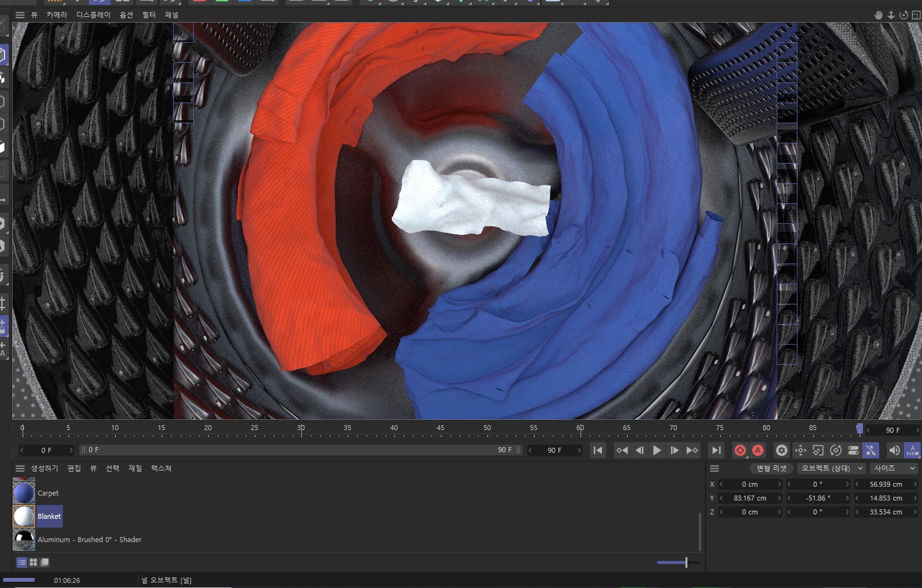The height and width of the screenshot is (588, 922).
Task: Toggle the Position keyframe recording button
Action: [800, 450]
